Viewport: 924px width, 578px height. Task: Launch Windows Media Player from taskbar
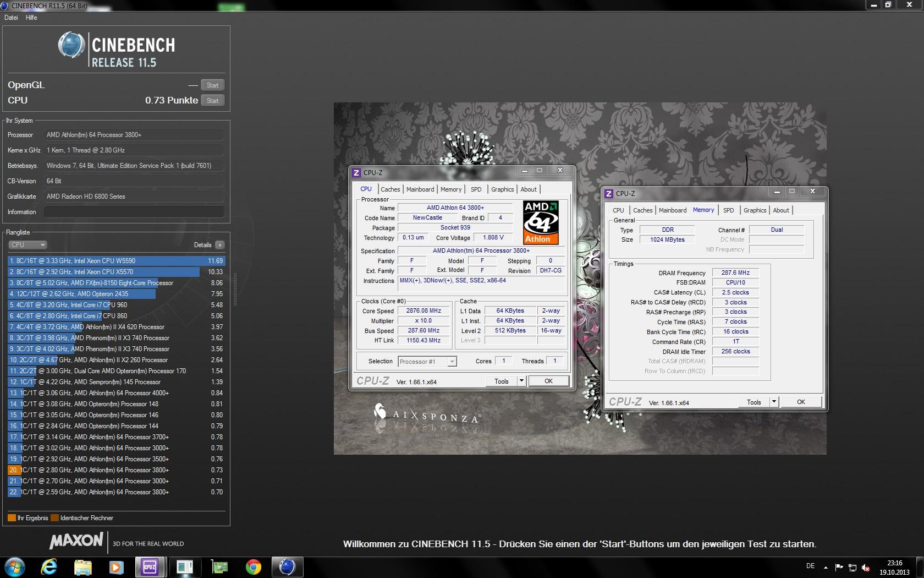tap(116, 566)
